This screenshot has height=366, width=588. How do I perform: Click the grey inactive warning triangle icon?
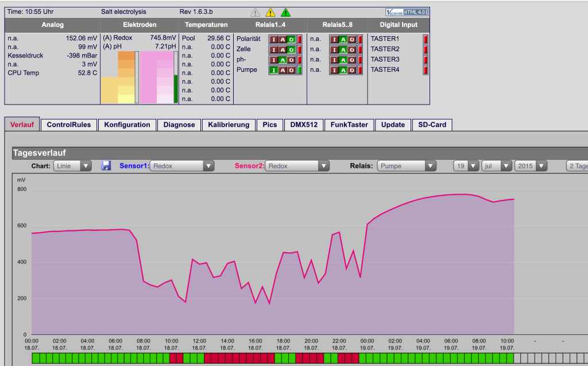tap(255, 13)
